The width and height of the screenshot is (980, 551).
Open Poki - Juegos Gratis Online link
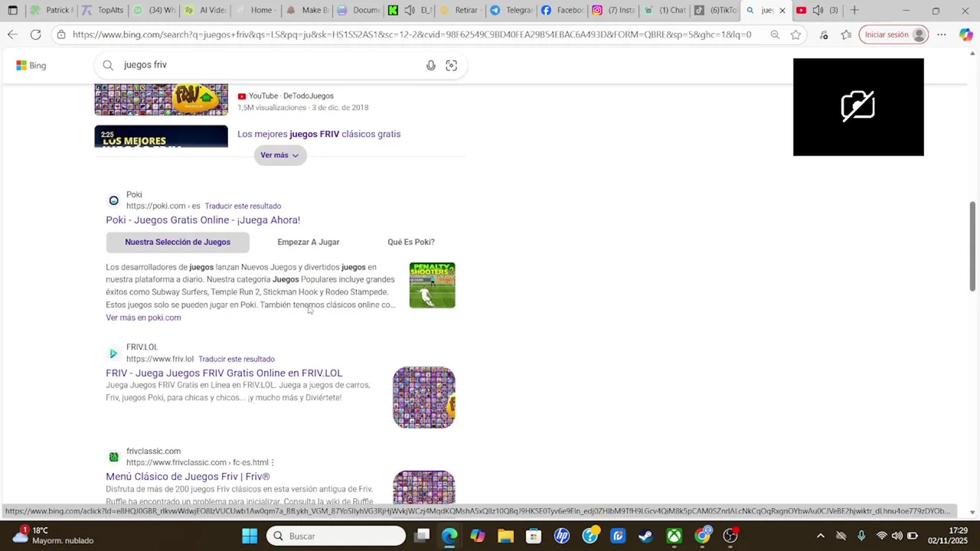point(203,220)
